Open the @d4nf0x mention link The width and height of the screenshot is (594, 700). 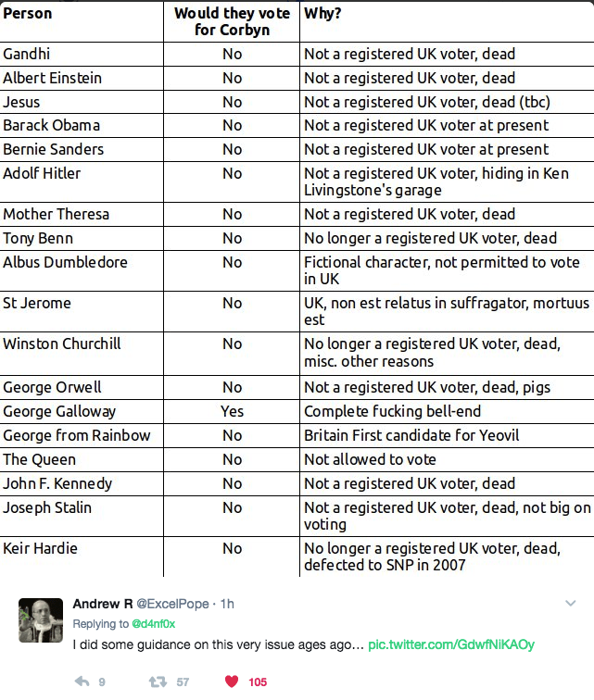[x=154, y=624]
